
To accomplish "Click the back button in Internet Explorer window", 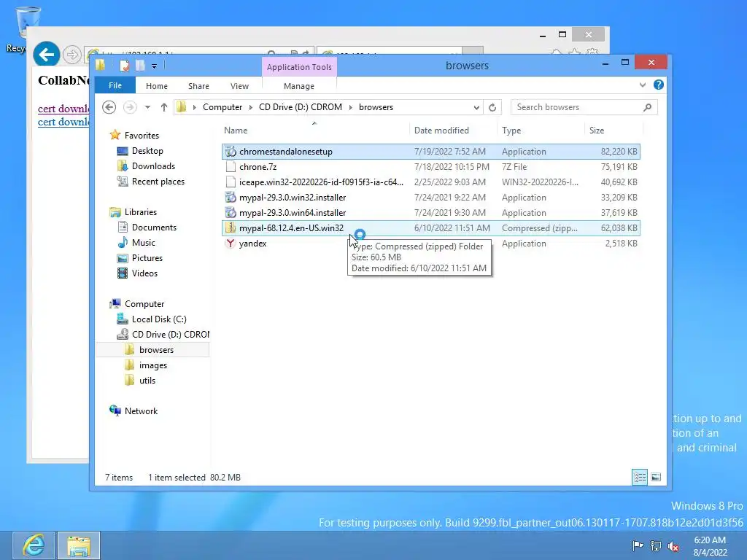I will tap(46, 55).
